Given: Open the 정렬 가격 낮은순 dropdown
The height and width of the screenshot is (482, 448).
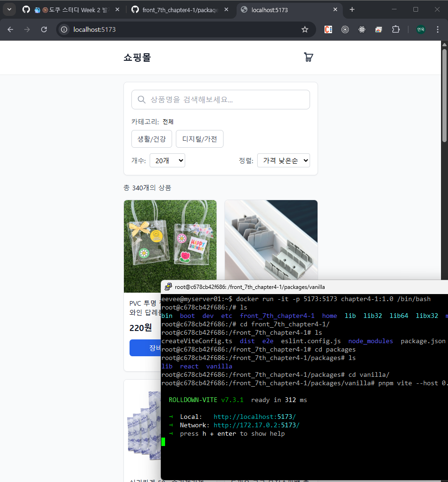Looking at the screenshot, I should pos(283,160).
